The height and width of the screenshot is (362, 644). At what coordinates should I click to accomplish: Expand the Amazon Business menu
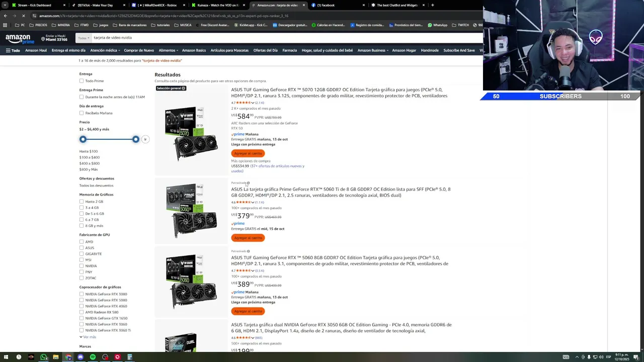pyautogui.click(x=373, y=50)
